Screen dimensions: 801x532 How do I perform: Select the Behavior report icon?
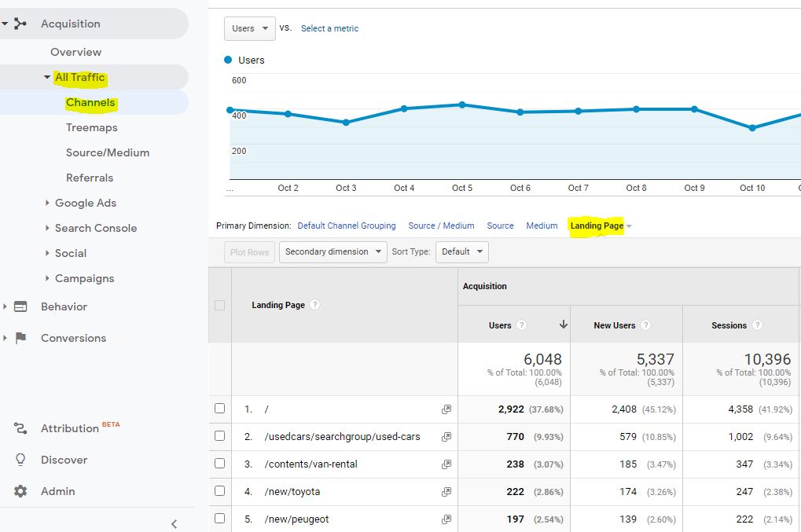click(x=19, y=306)
